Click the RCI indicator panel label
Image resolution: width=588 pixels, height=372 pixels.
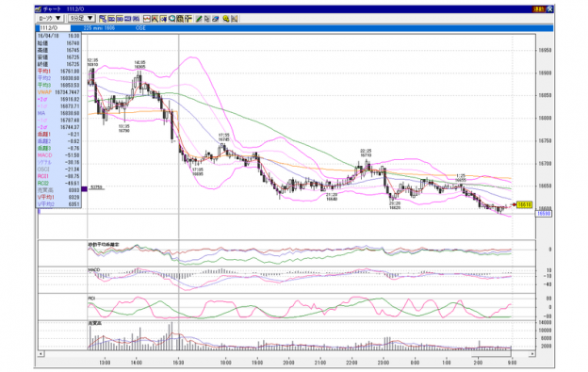92,299
